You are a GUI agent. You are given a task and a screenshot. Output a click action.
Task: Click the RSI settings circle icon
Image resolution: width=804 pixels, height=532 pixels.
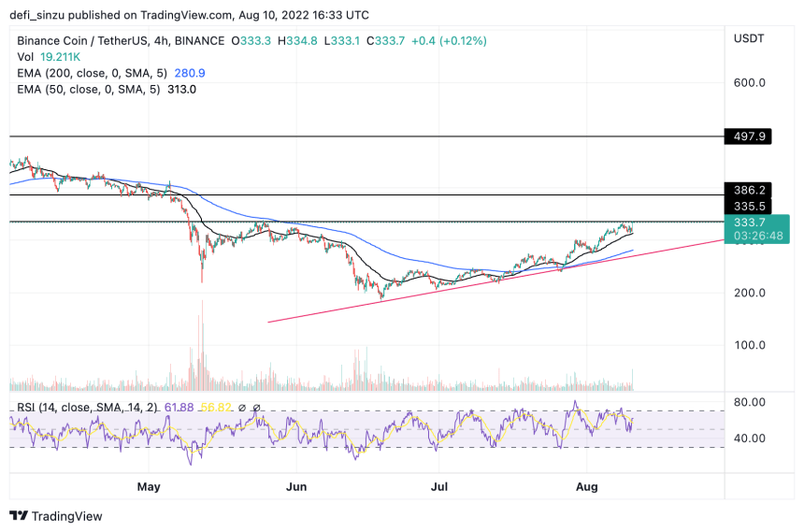click(242, 408)
